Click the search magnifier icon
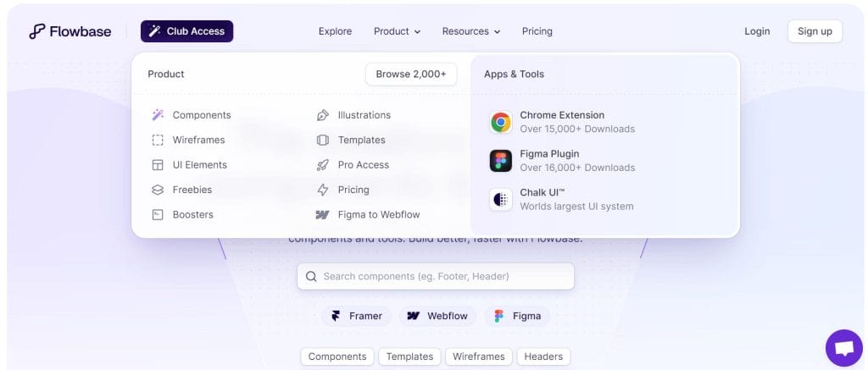868x370 pixels. click(311, 276)
